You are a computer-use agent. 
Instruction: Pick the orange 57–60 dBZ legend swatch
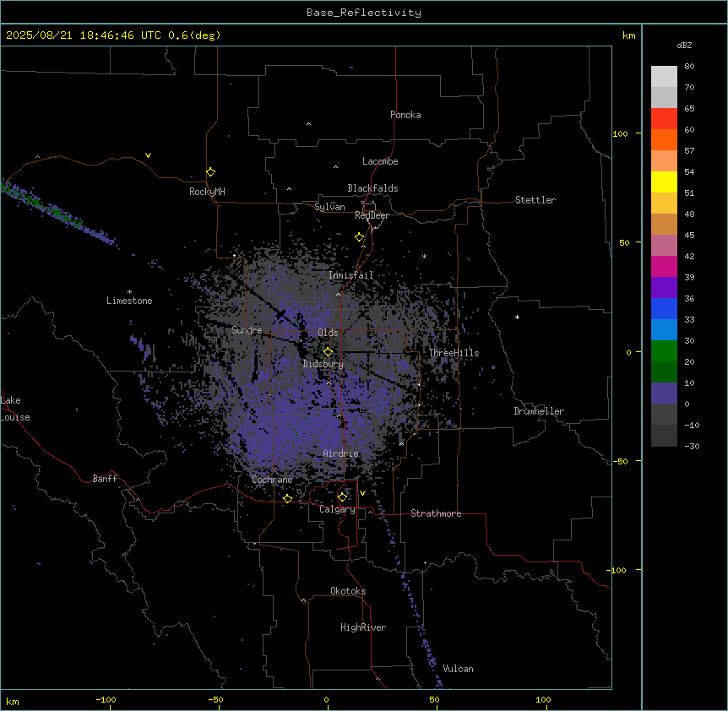coord(664,139)
